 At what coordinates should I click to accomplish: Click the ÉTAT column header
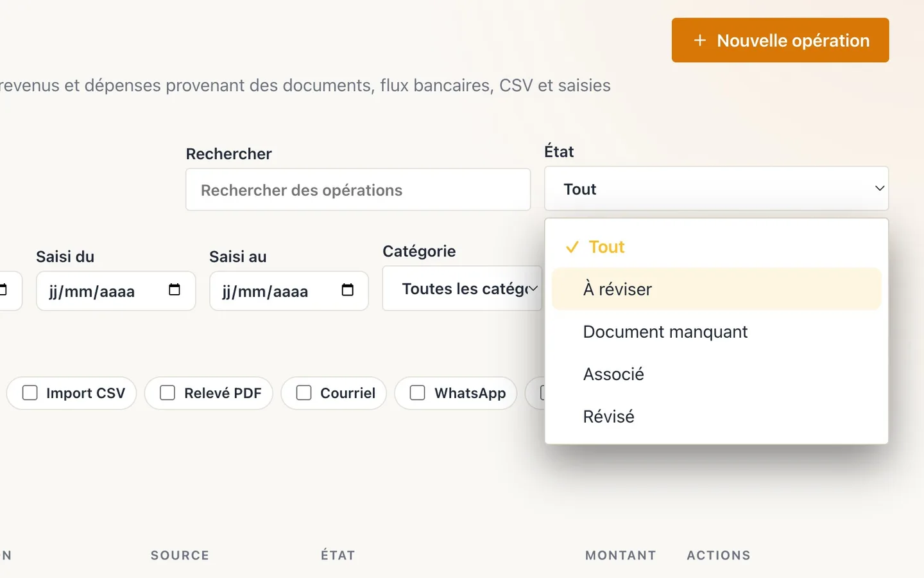tap(338, 556)
